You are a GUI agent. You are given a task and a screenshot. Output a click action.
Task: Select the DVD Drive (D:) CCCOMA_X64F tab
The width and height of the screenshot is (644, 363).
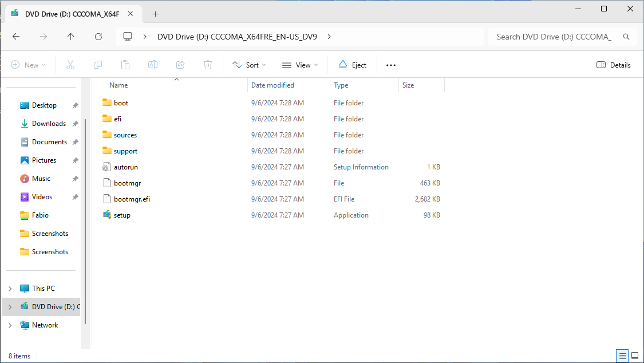(74, 14)
